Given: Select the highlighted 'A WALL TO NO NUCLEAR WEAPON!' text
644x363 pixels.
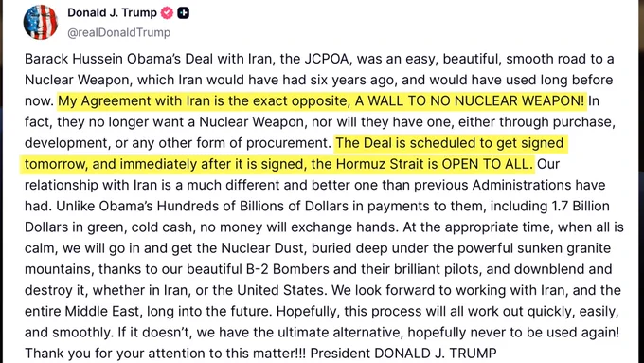Looking at the screenshot, I should point(470,100).
